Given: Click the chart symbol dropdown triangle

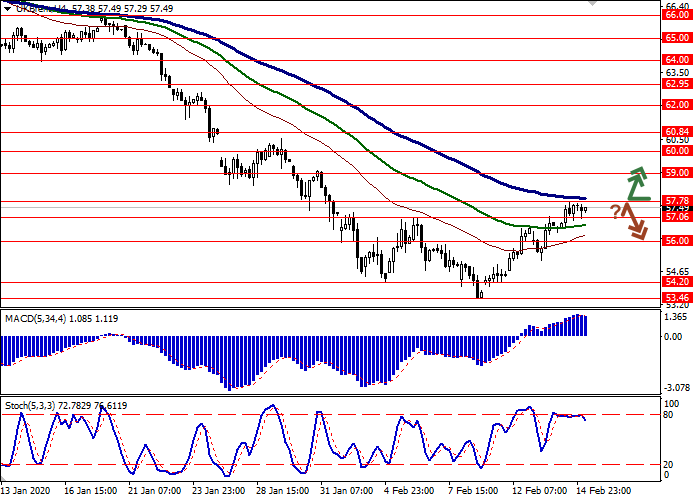Looking at the screenshot, I should (x=5, y=7).
